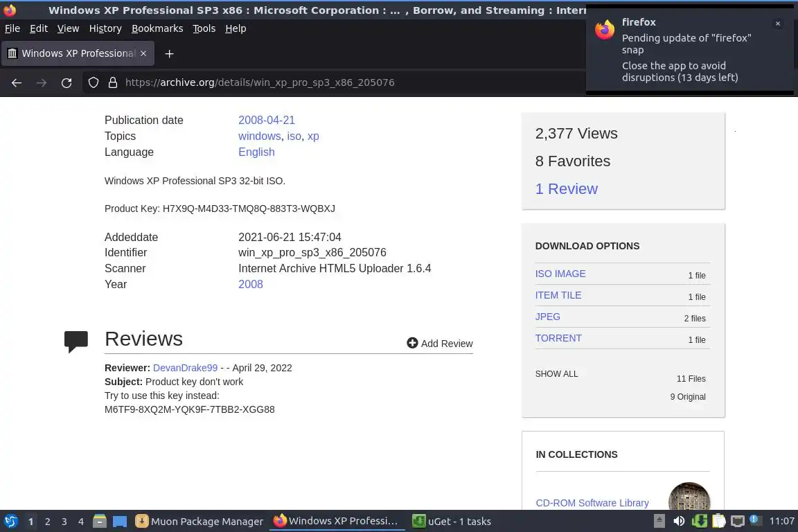Open the CD-ROM Software Library collection
This screenshot has height=532, width=798.
coord(592,503)
